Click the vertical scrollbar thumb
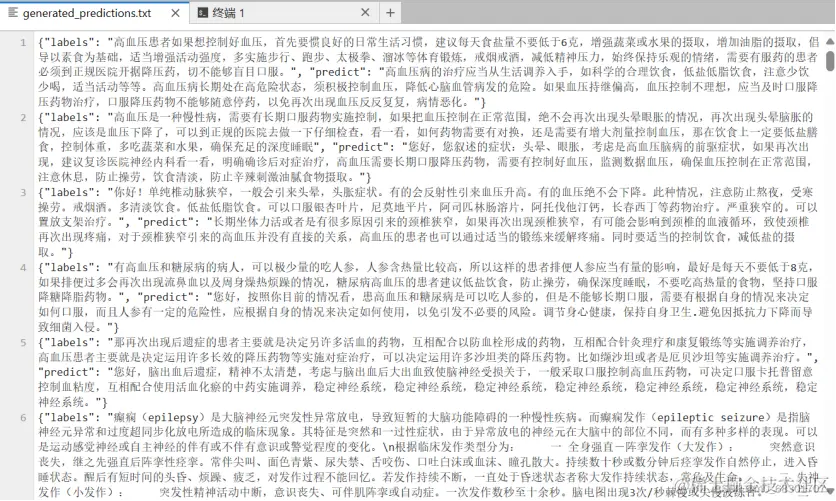Viewport: 836px width, 501px height. [830, 60]
